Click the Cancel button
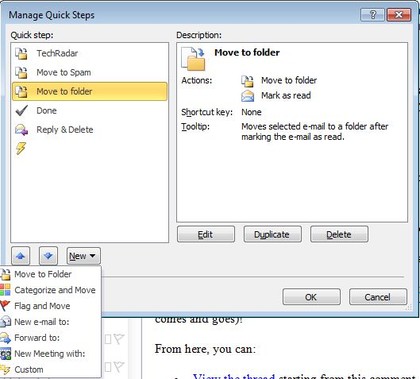The height and width of the screenshot is (379, 420). pos(378,297)
